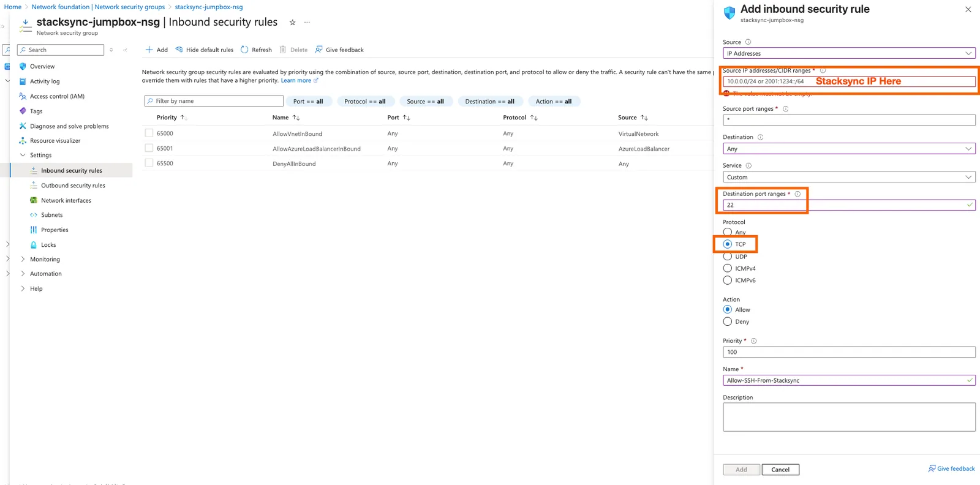Click the Network interfaces icon
Image resolution: width=980 pixels, height=485 pixels.
[34, 200]
